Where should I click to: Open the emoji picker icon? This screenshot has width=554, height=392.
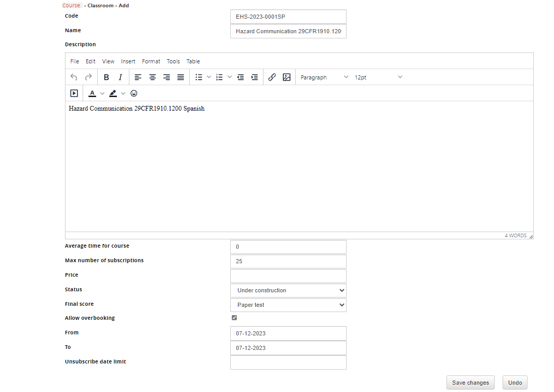coord(134,93)
